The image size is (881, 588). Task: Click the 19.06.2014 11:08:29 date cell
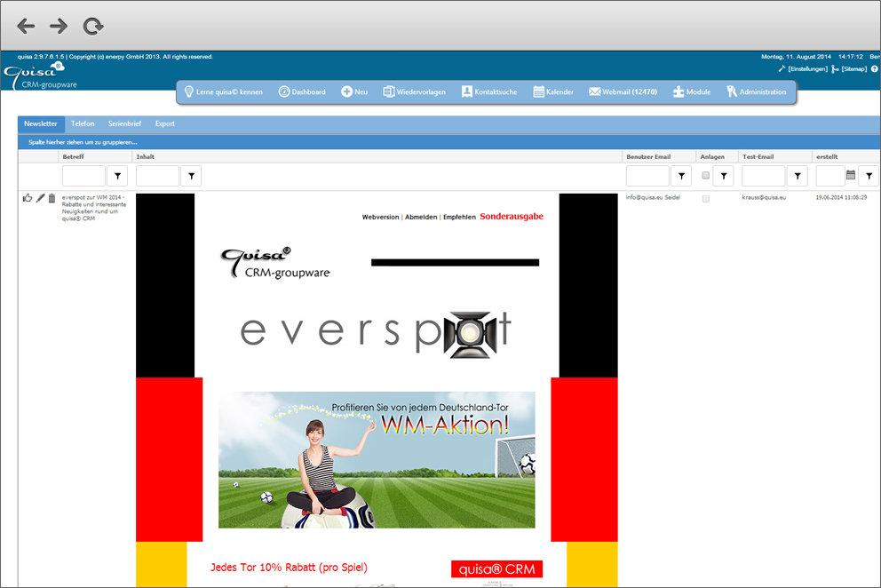[x=841, y=198]
